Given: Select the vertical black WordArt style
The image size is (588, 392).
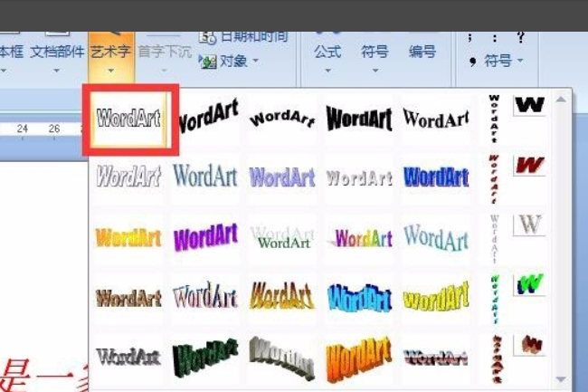Looking at the screenshot, I should 494,119.
